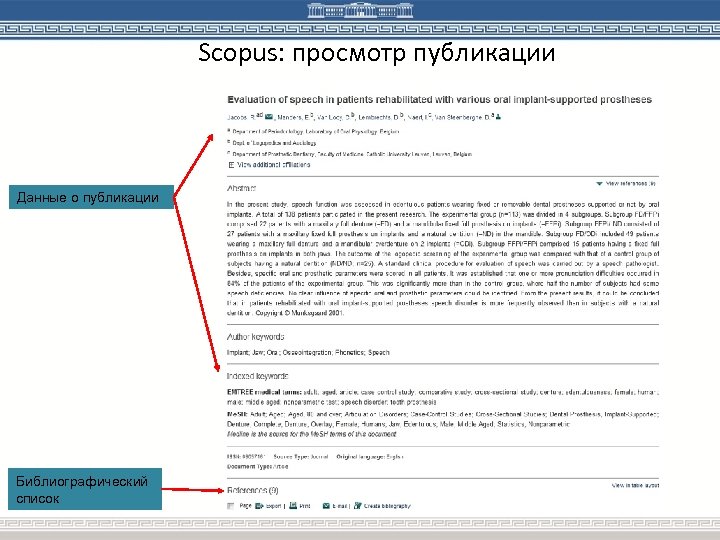Click the Abstract section heading
The height and width of the screenshot is (540, 720).
tap(241, 188)
